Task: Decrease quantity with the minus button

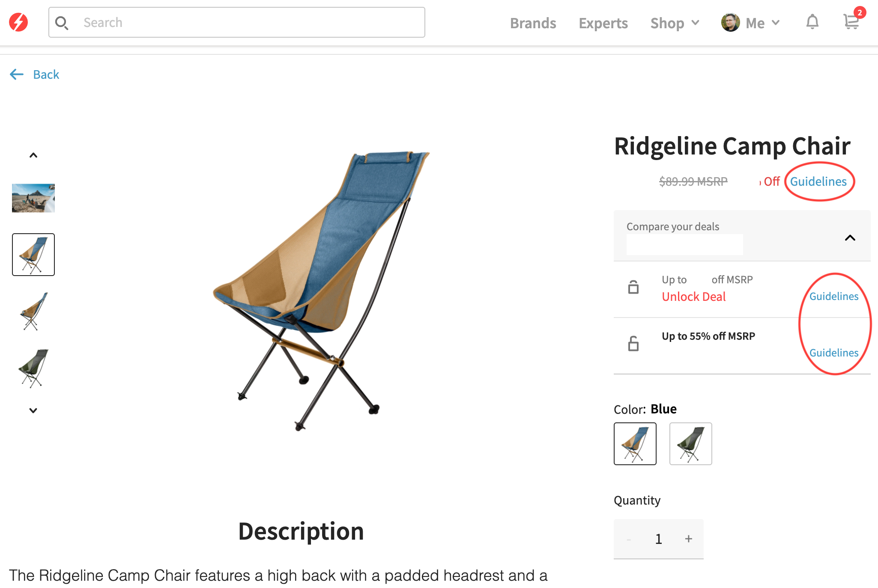Action: point(629,539)
